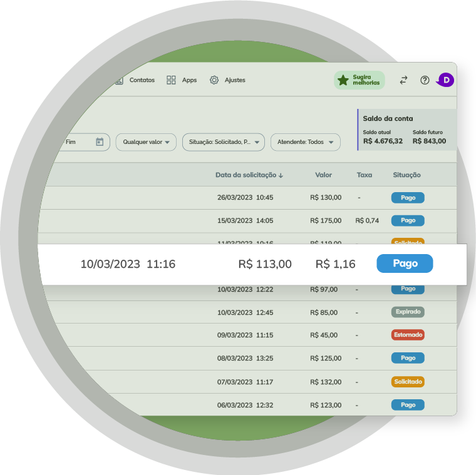476x475 pixels.
Task: Click the Saldo futuro amount R$ 843,00
Action: (429, 141)
